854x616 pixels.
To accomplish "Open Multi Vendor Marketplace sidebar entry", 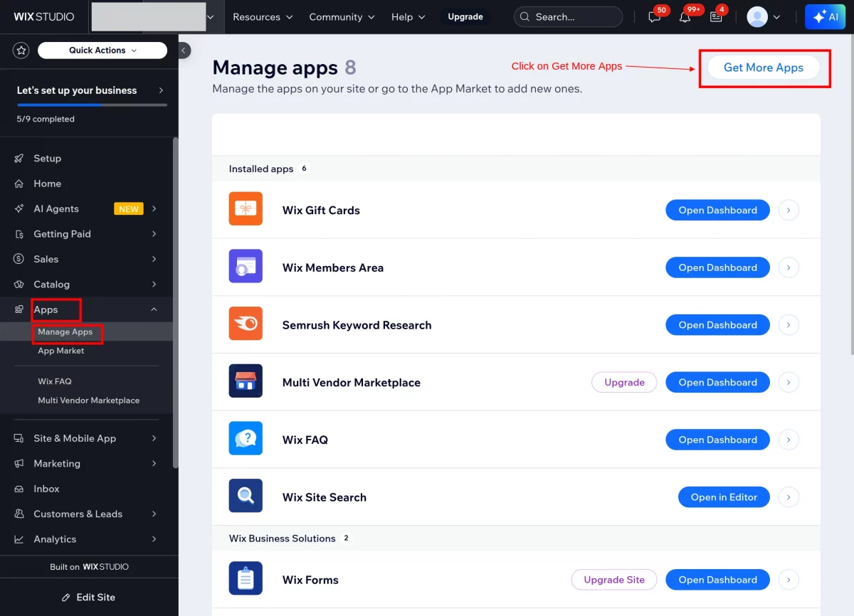I will point(89,400).
